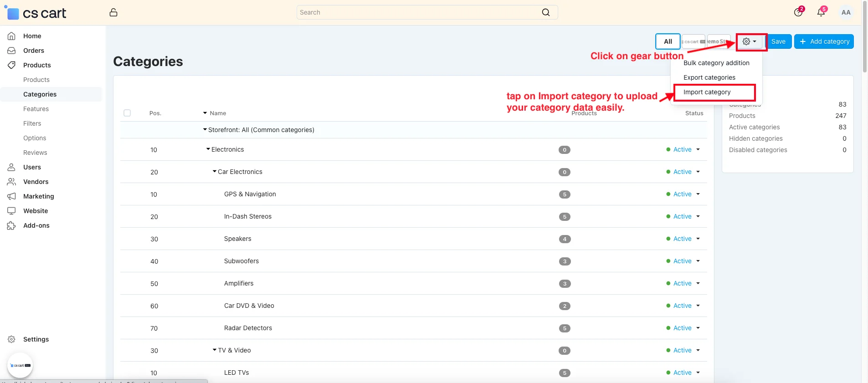The height and width of the screenshot is (383, 868).
Task: Collapse the Electronics category tree
Action: (208, 149)
